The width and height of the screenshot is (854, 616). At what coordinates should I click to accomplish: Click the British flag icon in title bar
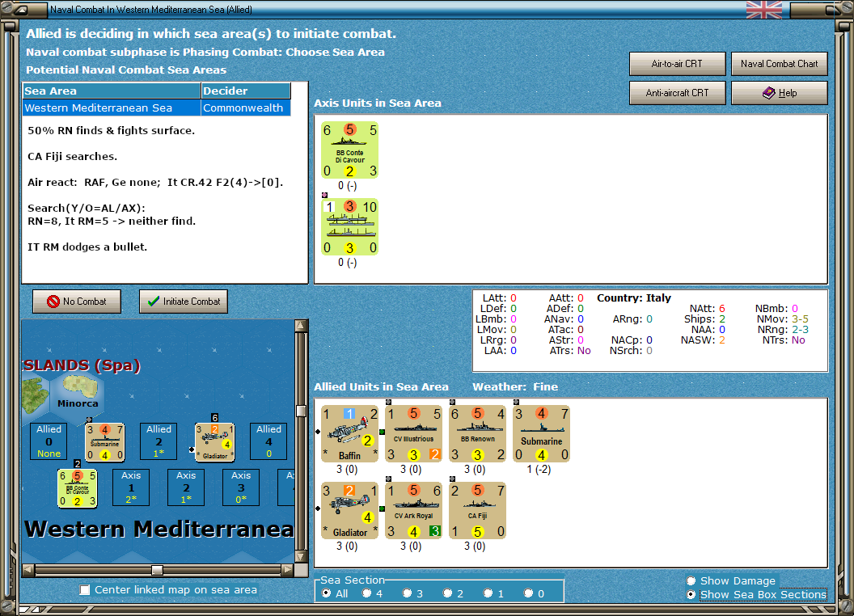pos(763,10)
